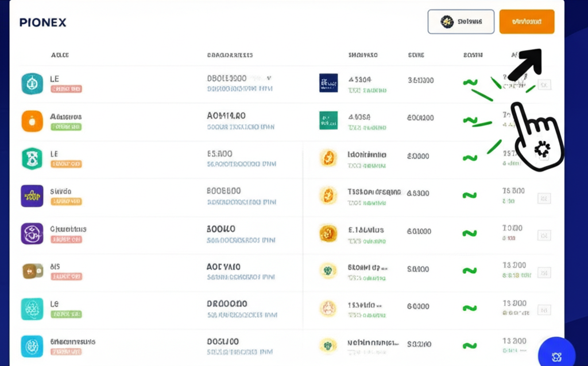Sort by the column header above the trend squiggles
The image size is (588, 366).
[x=473, y=56]
